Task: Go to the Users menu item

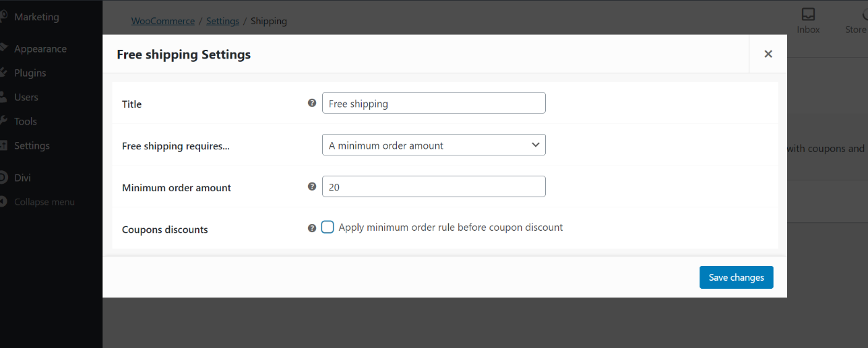Action: pos(26,97)
